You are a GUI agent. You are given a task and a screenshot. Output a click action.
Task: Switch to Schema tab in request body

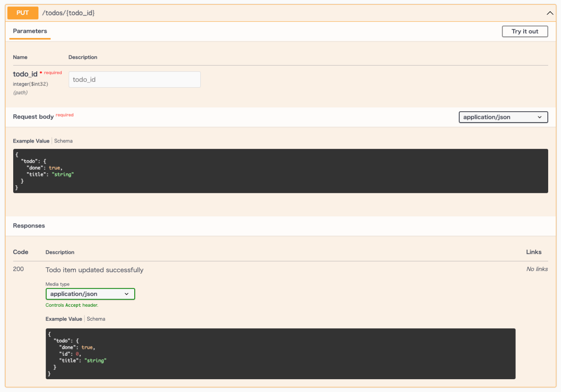point(63,141)
